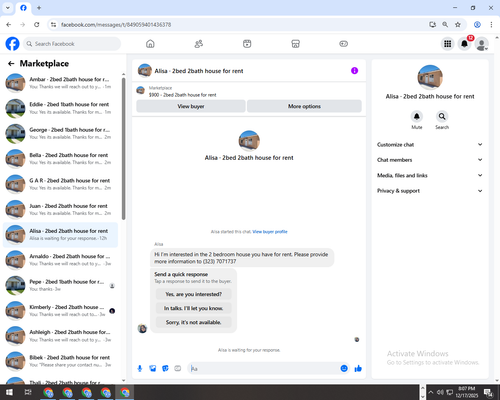
Task: Open the tab search dropdown arrow
Action: (8, 8)
